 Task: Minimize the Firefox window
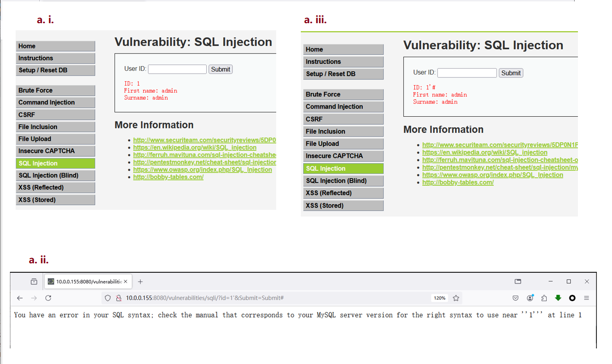pyautogui.click(x=551, y=281)
